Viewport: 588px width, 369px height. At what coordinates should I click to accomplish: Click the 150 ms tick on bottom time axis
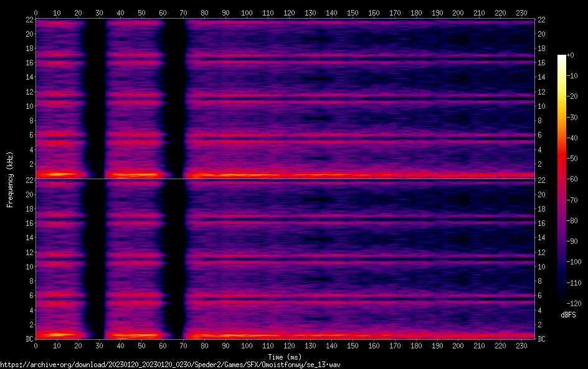point(353,346)
